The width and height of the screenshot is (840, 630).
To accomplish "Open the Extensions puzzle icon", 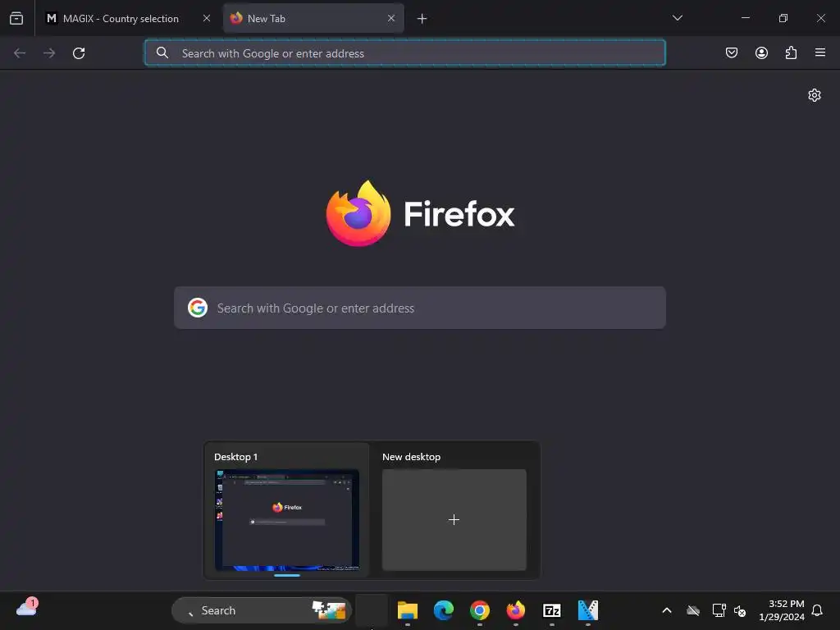I will (791, 52).
